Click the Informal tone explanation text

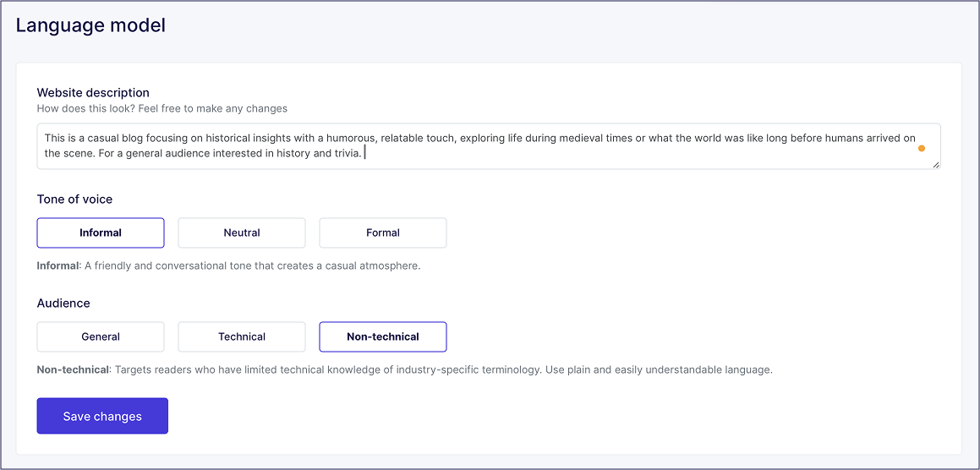[x=229, y=265]
